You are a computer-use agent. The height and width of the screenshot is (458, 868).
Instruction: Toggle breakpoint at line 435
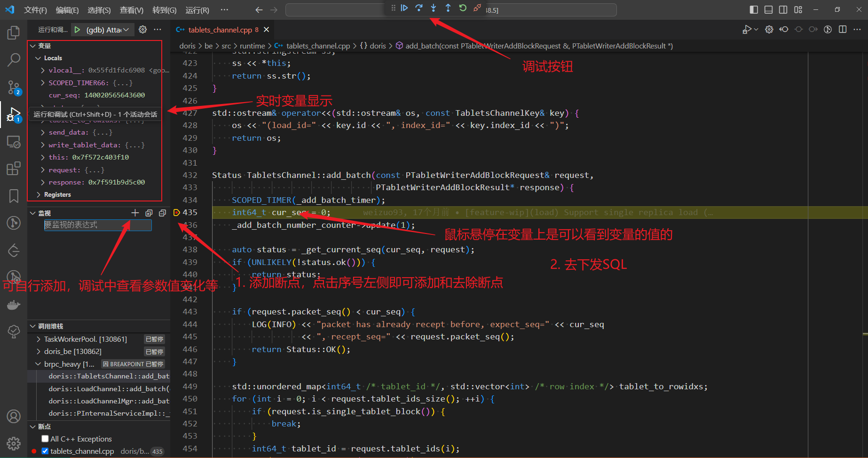177,213
